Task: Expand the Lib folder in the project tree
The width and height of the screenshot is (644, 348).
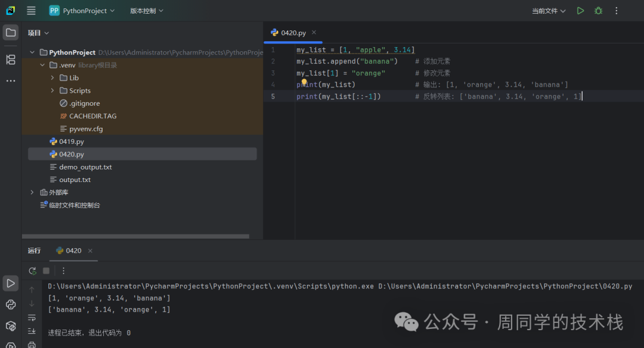Action: pos(52,78)
